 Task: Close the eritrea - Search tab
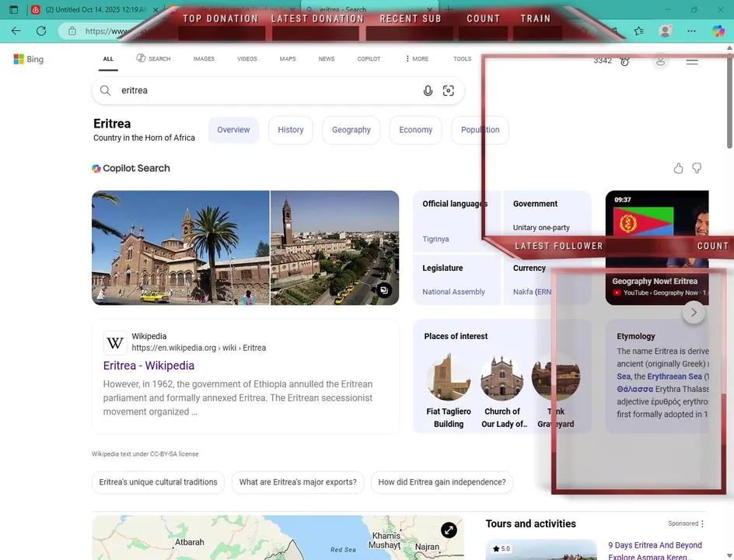tap(430, 9)
